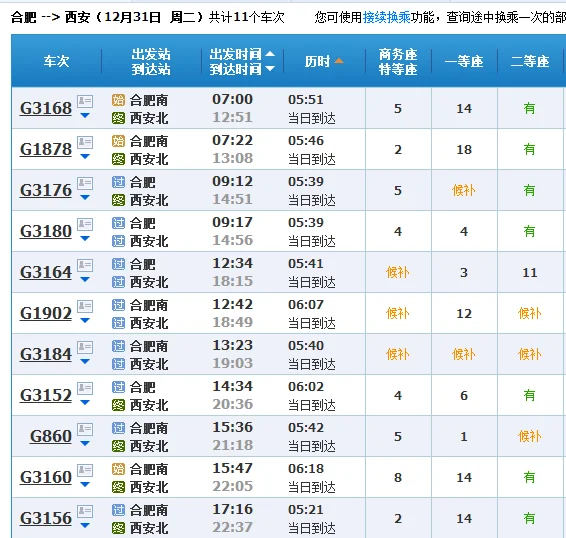The width and height of the screenshot is (566, 538).
Task: Click the origin-station badge of G3160
Action: (118, 469)
